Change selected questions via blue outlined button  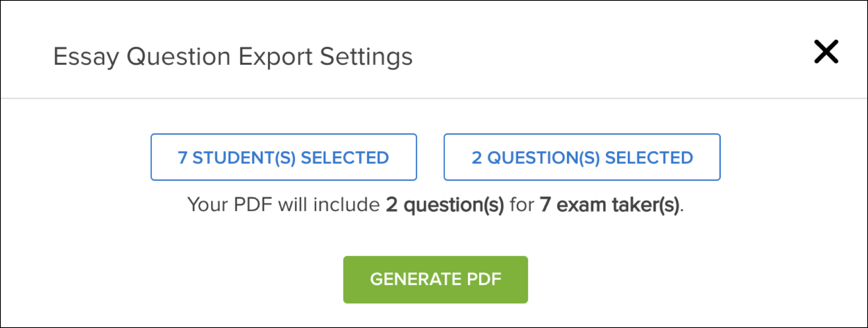[582, 157]
